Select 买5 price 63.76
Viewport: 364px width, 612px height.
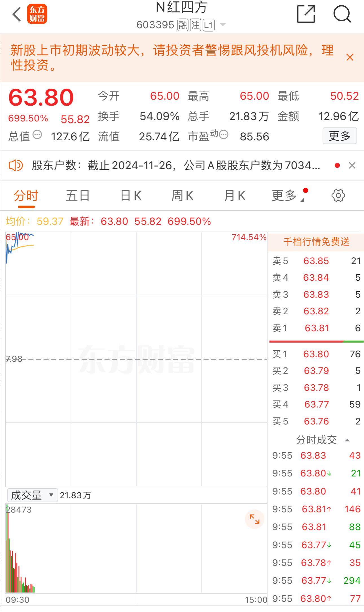tap(316, 421)
